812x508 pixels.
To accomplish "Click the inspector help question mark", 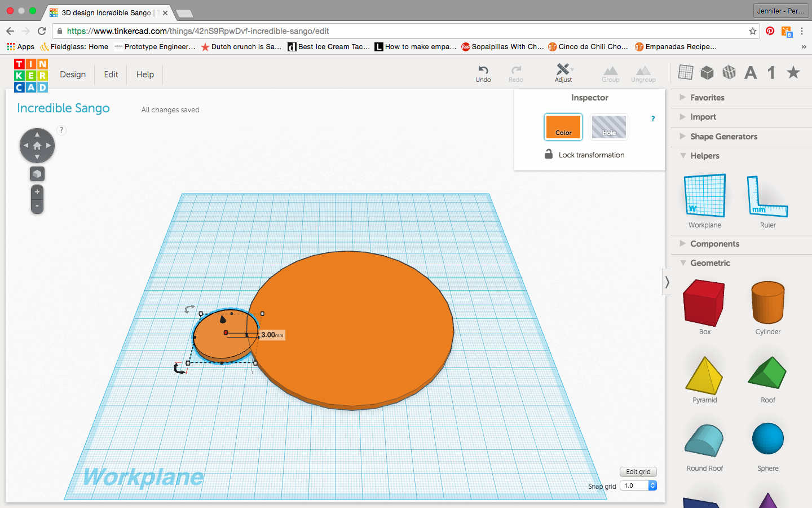I will [x=653, y=119].
